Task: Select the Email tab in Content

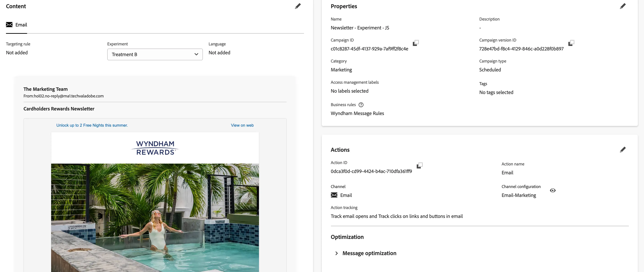Action: point(16,25)
